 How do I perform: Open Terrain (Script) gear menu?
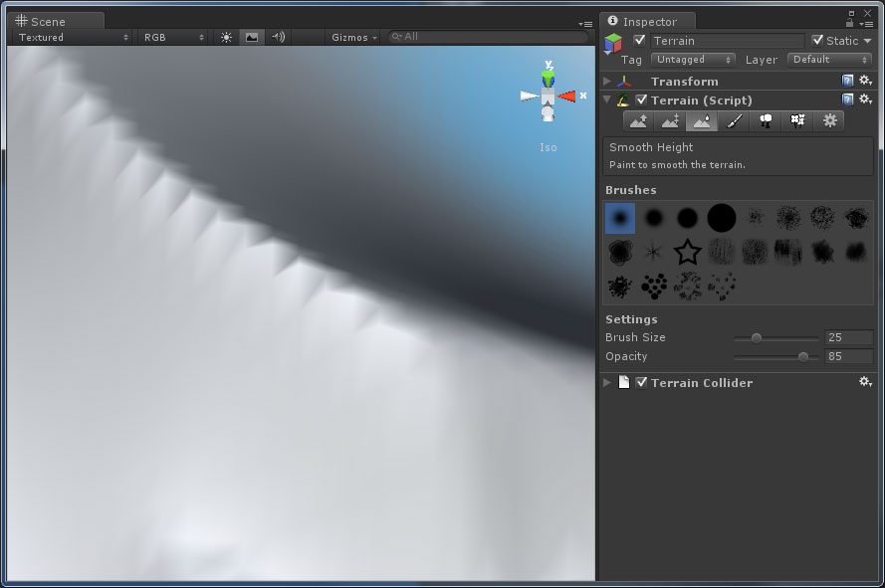[x=865, y=99]
